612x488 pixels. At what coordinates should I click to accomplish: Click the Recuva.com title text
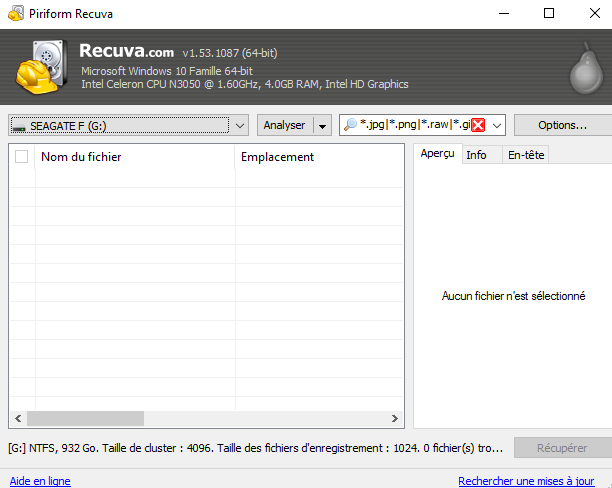(126, 51)
